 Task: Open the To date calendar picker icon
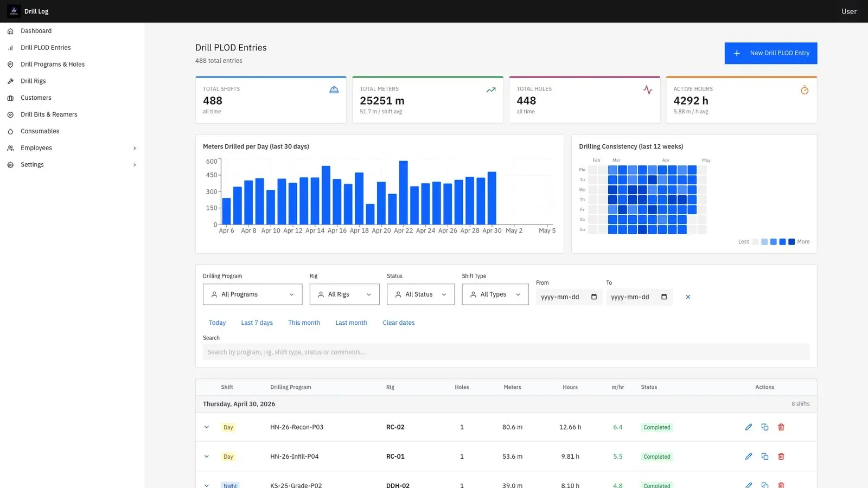(664, 297)
